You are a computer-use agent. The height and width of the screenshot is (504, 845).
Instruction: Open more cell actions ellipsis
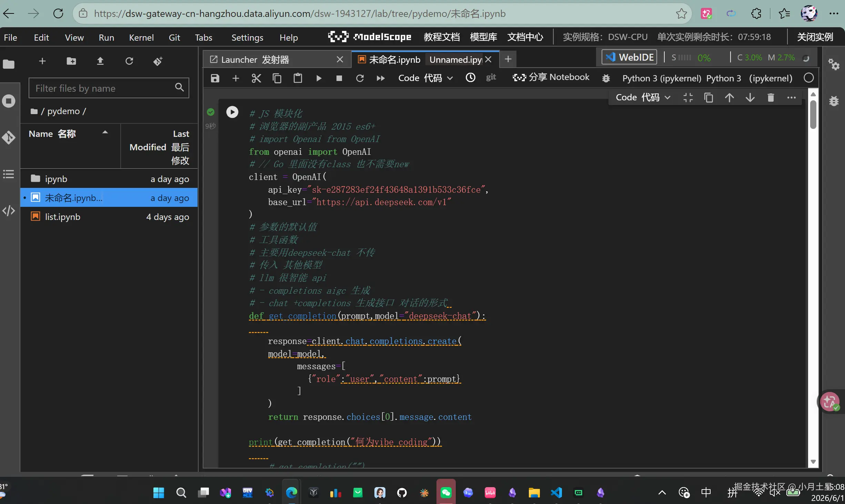[792, 98]
